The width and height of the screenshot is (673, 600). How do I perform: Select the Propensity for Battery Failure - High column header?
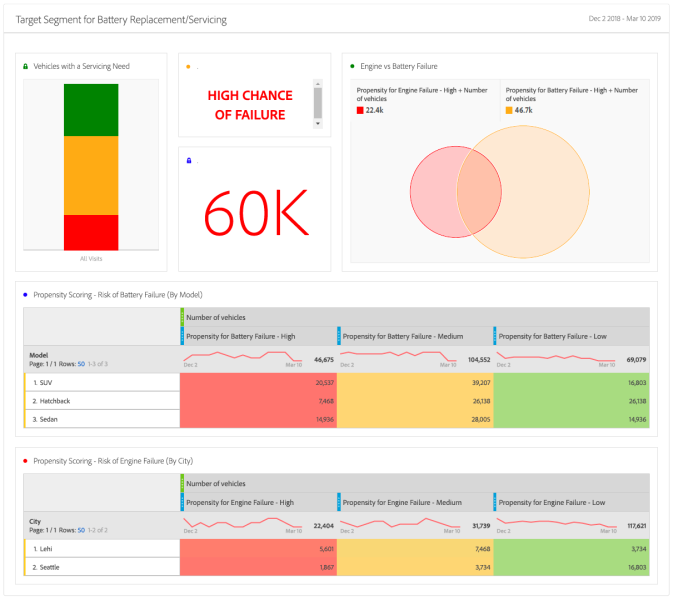click(240, 336)
